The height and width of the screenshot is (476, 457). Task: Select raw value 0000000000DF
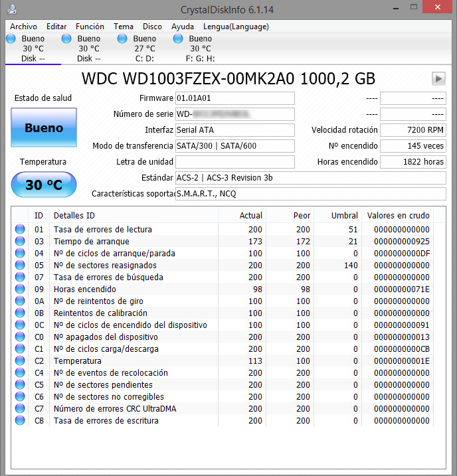pyautogui.click(x=402, y=253)
